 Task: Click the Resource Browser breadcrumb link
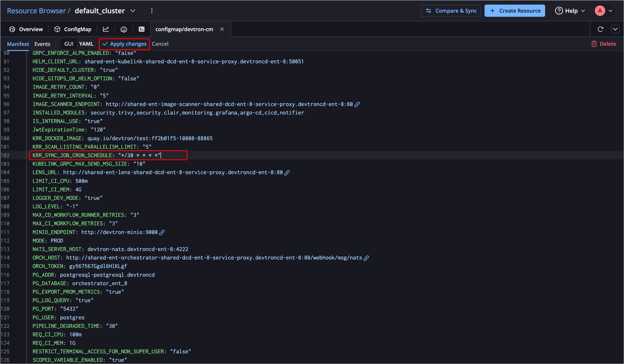36,11
